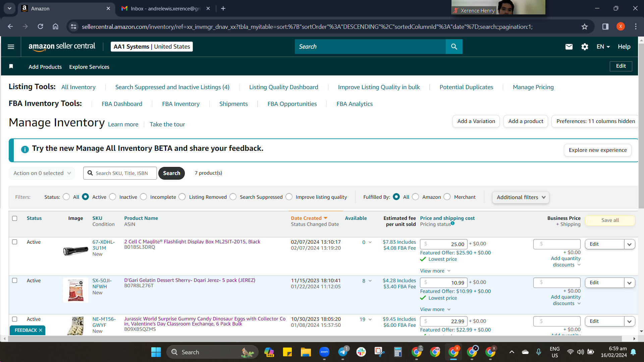Select the Search Suppressed radio button
Viewport: 644px width, 362px height.
point(233,197)
